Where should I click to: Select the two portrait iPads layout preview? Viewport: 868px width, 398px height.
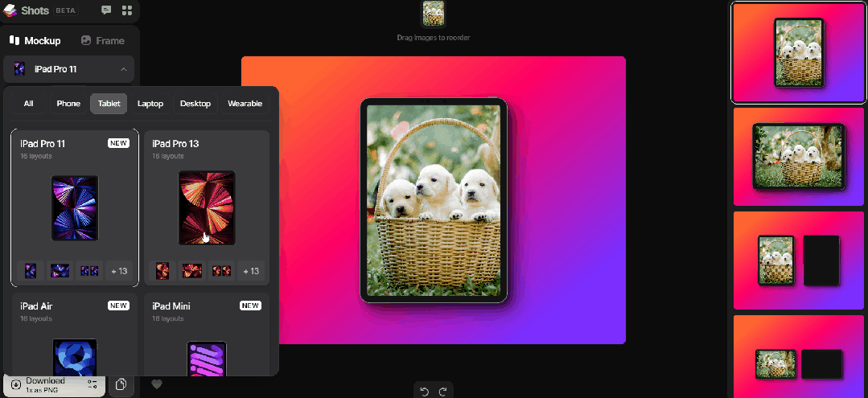point(798,261)
